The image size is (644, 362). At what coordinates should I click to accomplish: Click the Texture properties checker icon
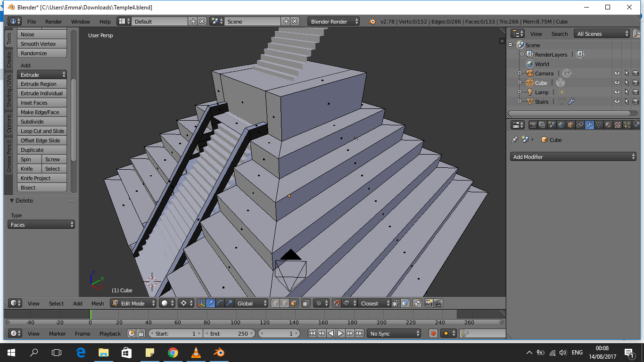coord(618,125)
